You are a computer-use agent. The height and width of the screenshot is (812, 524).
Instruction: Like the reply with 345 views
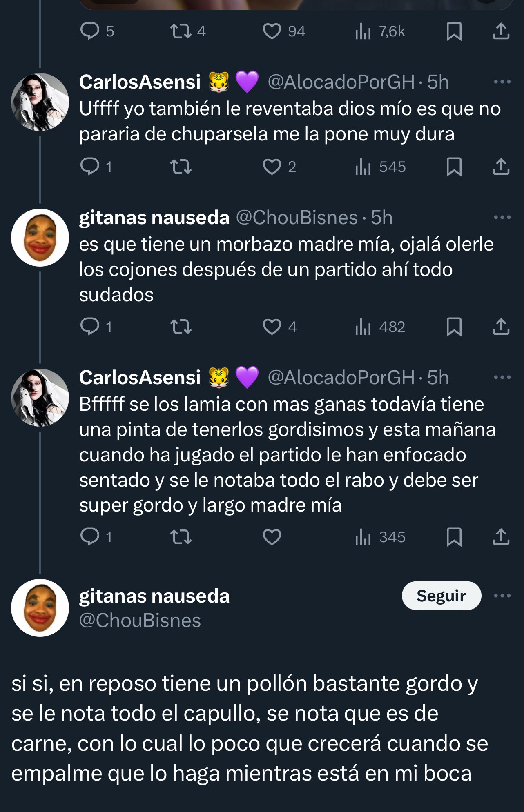tap(272, 537)
